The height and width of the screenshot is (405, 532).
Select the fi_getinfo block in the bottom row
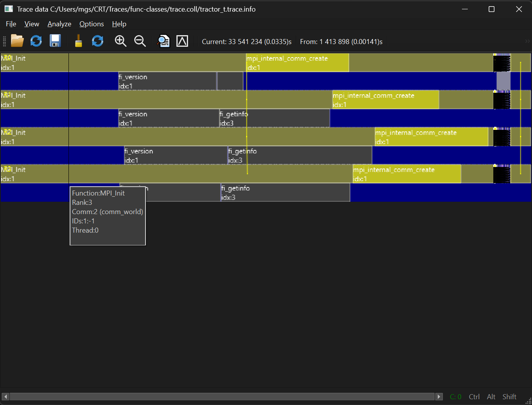pyautogui.click(x=285, y=192)
